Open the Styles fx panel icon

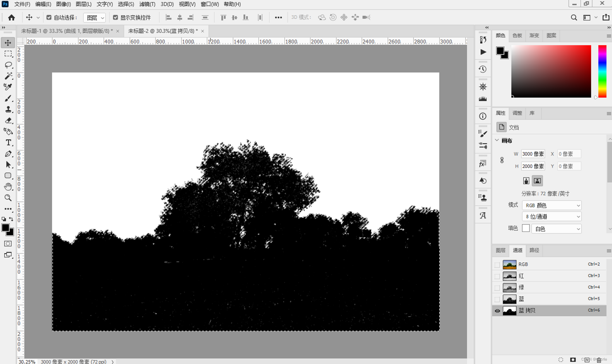(x=483, y=164)
